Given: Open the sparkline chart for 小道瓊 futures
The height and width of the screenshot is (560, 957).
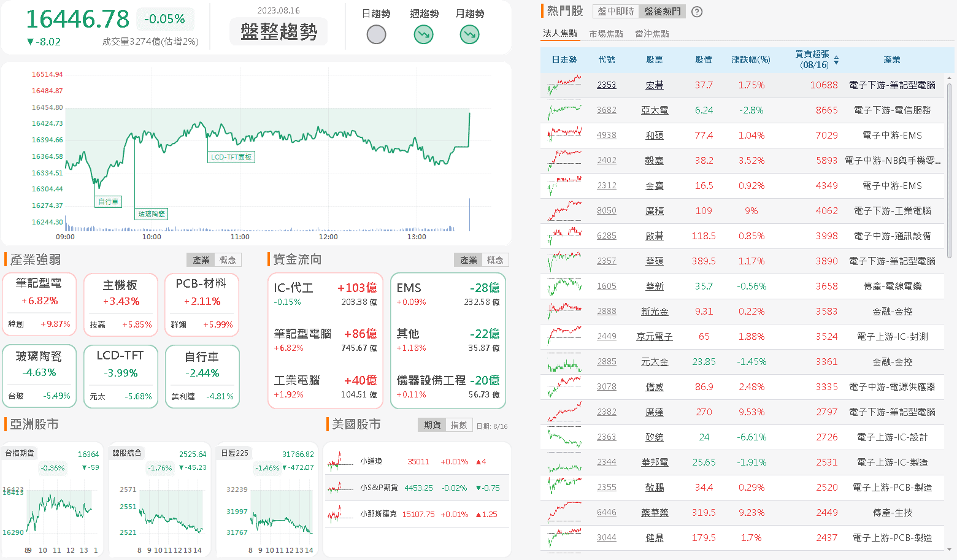Looking at the screenshot, I should point(340,461).
